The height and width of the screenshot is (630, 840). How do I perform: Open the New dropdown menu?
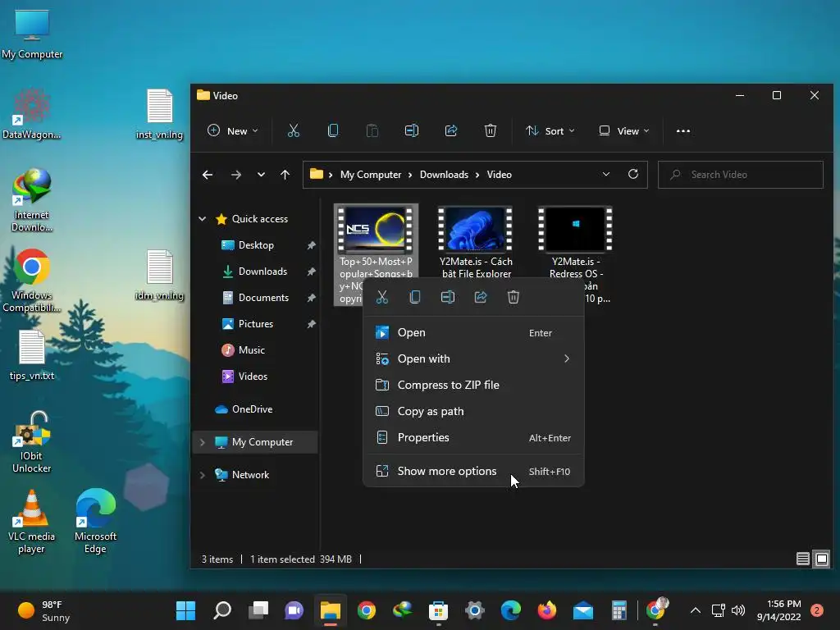point(232,130)
